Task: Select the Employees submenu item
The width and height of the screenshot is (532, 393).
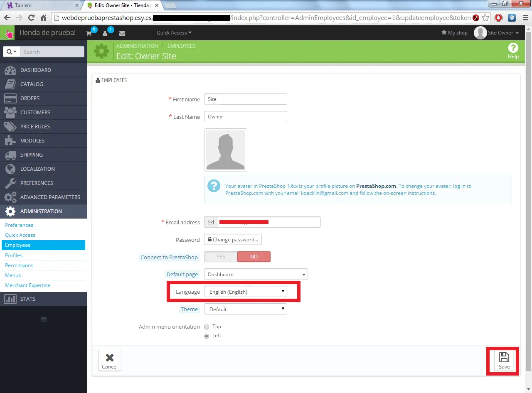Action: (43, 245)
